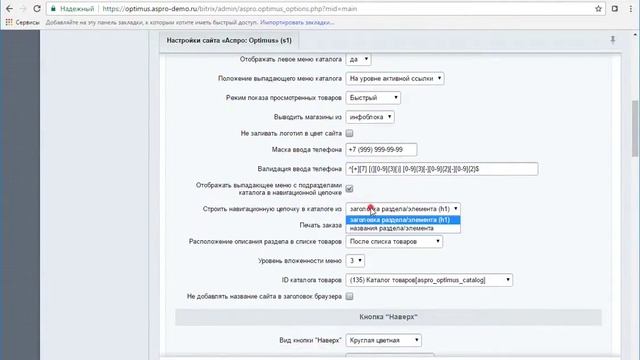Select option 'заголовка раздела/элемента (h1)' in list
640x360 pixels.
[403, 220]
